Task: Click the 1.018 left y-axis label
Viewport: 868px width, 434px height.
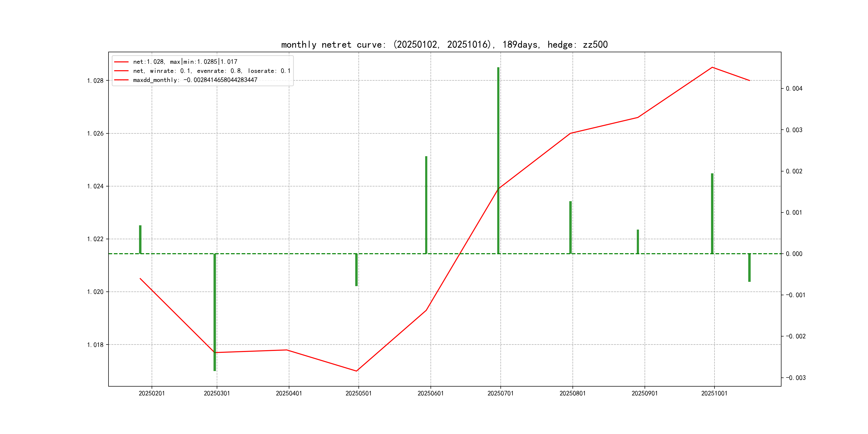Action: pos(95,345)
